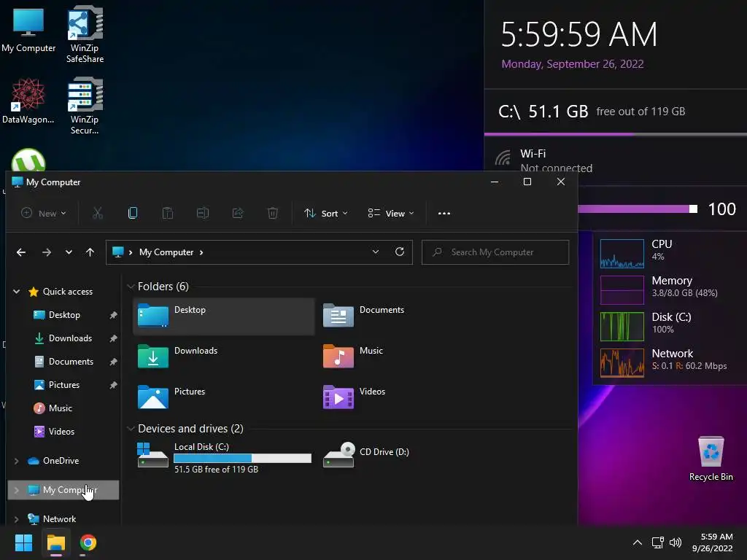The image size is (747, 560).
Task: Click the Network usage graph widget
Action: tap(622, 363)
